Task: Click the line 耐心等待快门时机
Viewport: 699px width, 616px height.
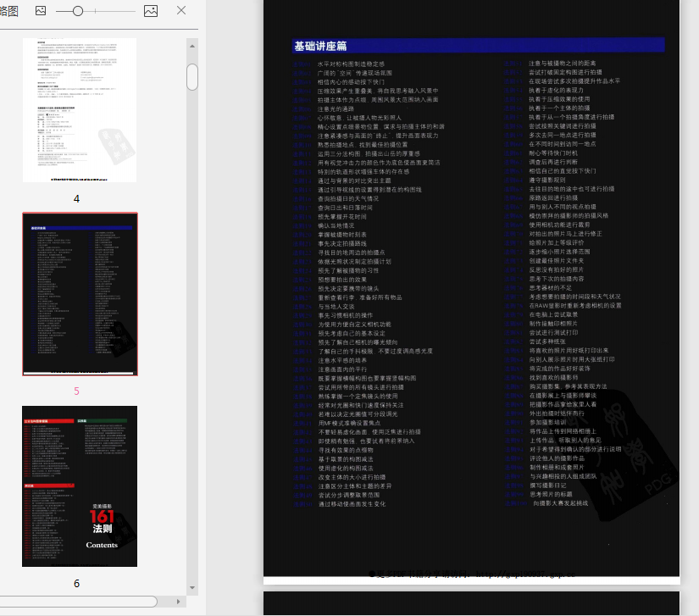Action: [x=553, y=153]
